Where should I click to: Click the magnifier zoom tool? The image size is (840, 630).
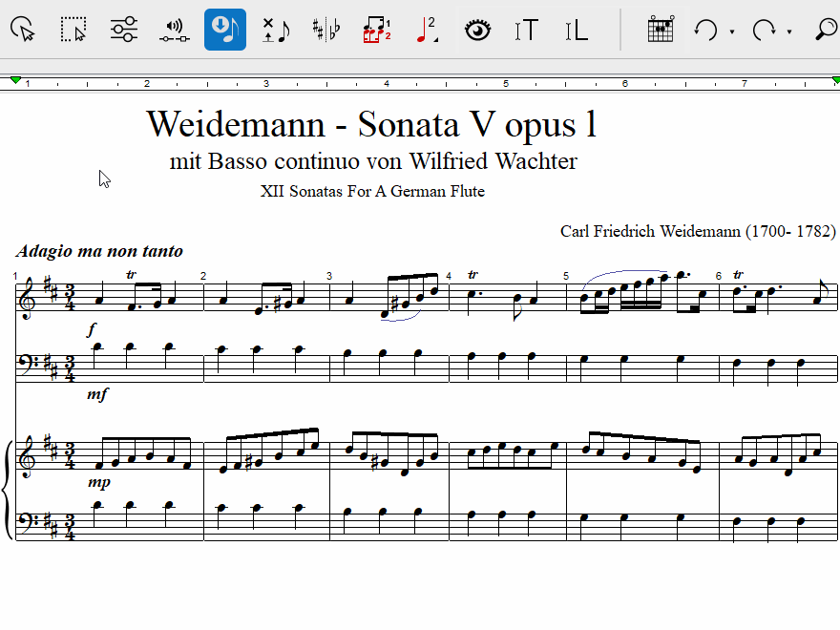point(828,30)
